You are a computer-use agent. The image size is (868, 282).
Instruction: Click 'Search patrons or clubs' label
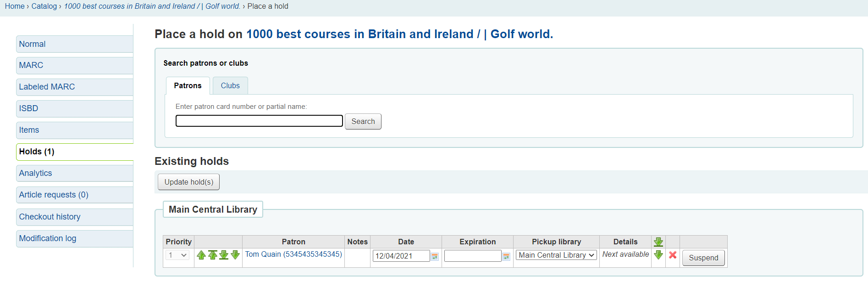click(x=205, y=63)
